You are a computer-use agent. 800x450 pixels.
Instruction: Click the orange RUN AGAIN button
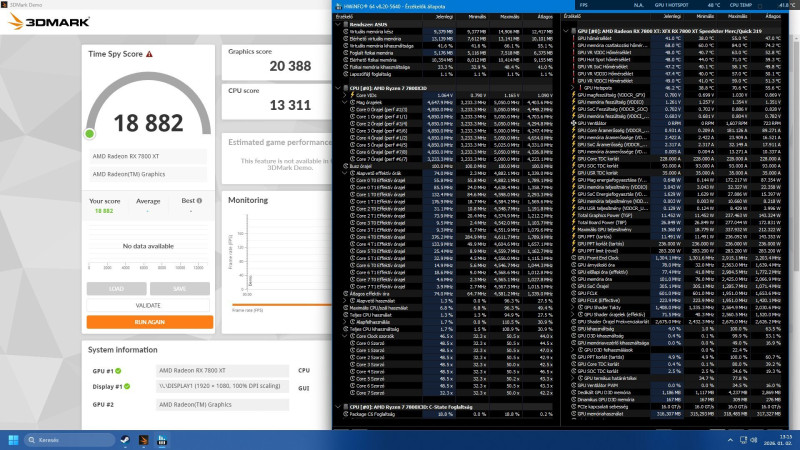click(x=149, y=322)
